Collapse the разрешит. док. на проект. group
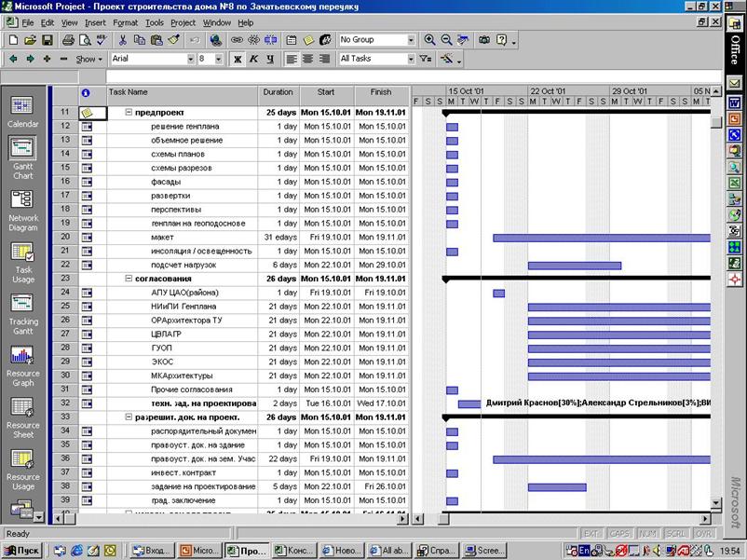Screen dimensions: 747x560 coord(129,417)
